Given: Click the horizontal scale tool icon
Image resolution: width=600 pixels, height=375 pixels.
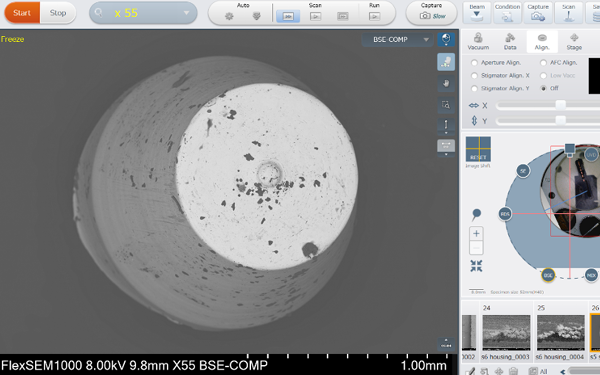Looking at the screenshot, I should 446,147.
